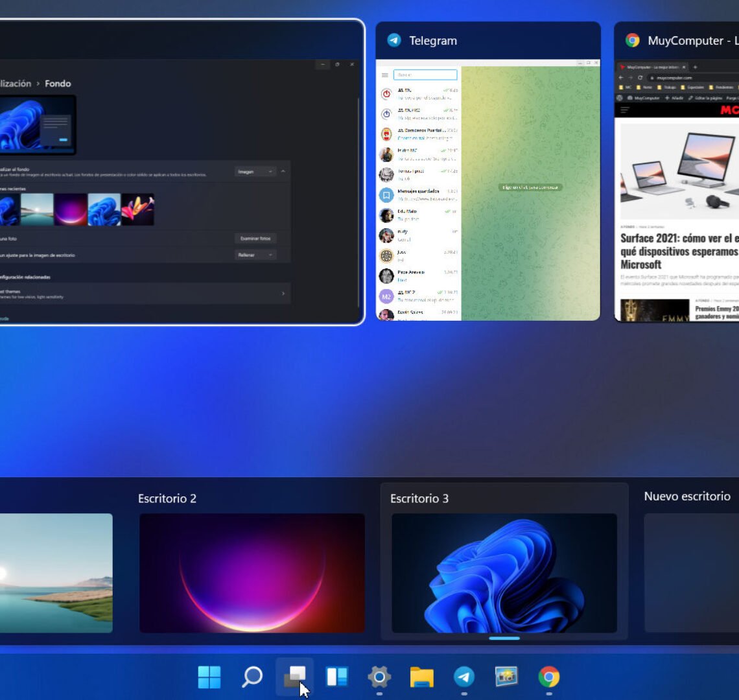
Task: Click Añadir in the WordPress admin bar
Action: click(x=674, y=98)
